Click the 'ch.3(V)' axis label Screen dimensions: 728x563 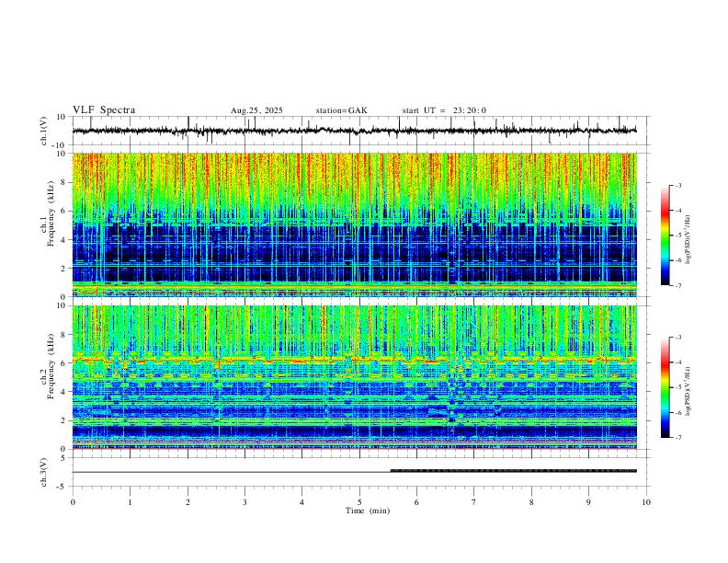click(44, 472)
